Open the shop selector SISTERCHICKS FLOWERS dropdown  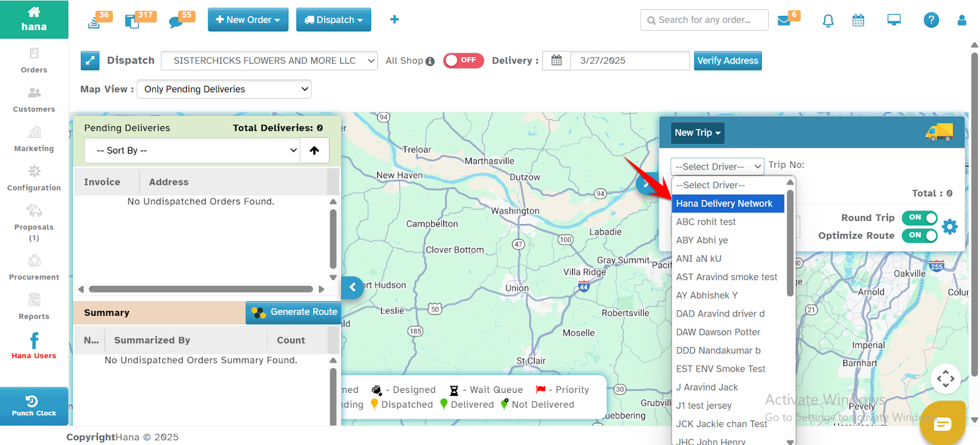(269, 61)
